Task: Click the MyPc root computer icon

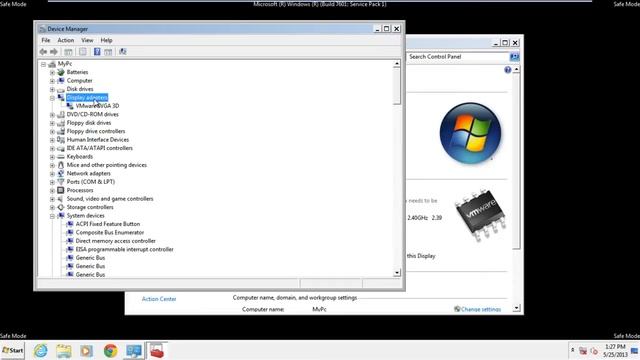Action: pos(52,64)
